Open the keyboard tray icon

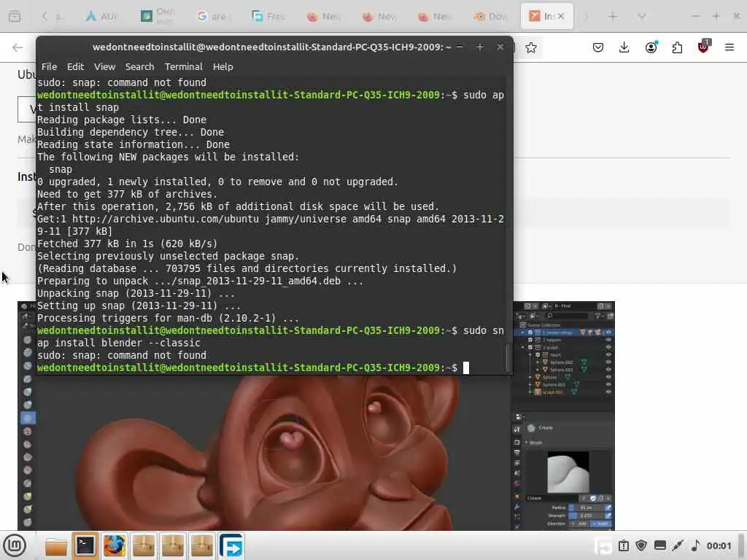659,545
